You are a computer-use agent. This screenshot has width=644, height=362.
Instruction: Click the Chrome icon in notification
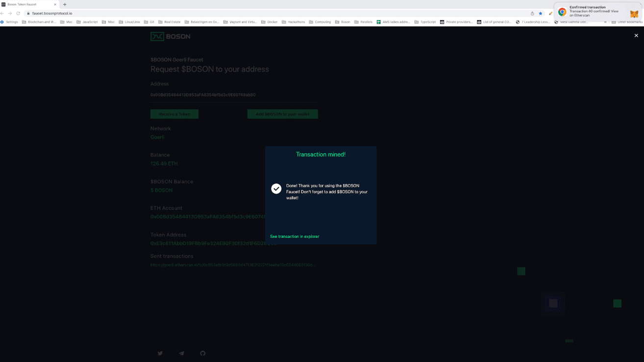tap(562, 12)
